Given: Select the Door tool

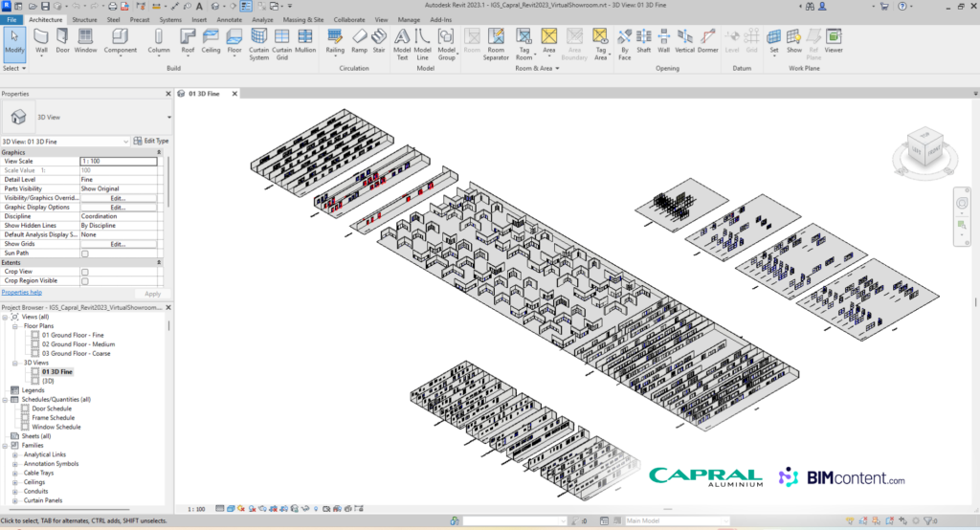Looking at the screenshot, I should [x=62, y=42].
